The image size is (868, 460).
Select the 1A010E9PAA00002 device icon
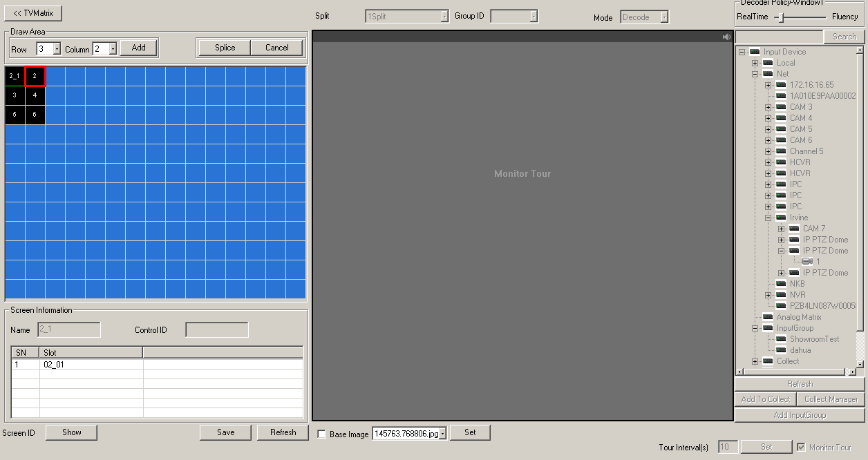781,96
